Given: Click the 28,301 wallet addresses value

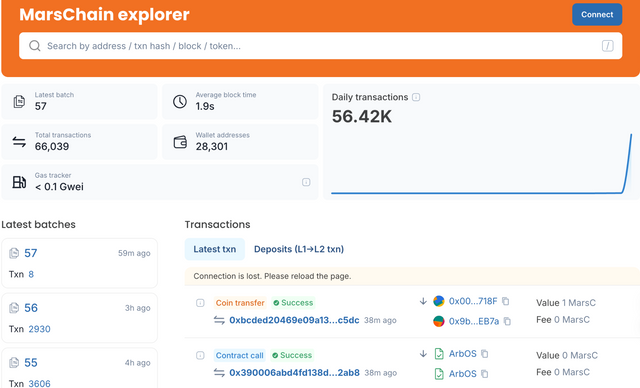Looking at the screenshot, I should point(212,146).
